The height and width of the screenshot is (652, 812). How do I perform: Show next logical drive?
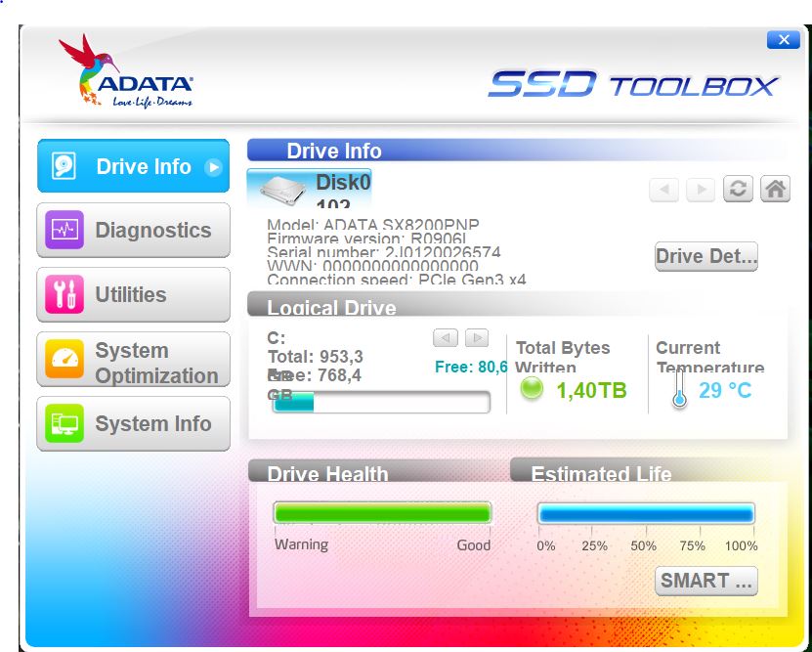pos(477,338)
